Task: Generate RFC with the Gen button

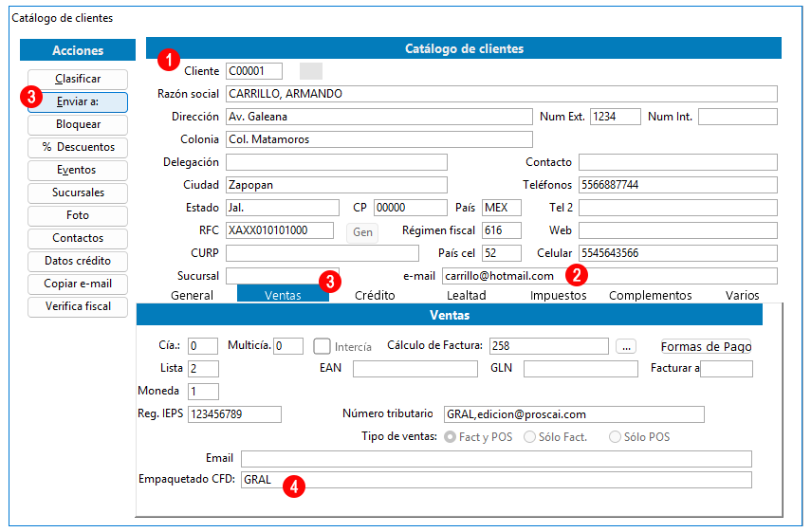Action: pos(362,232)
